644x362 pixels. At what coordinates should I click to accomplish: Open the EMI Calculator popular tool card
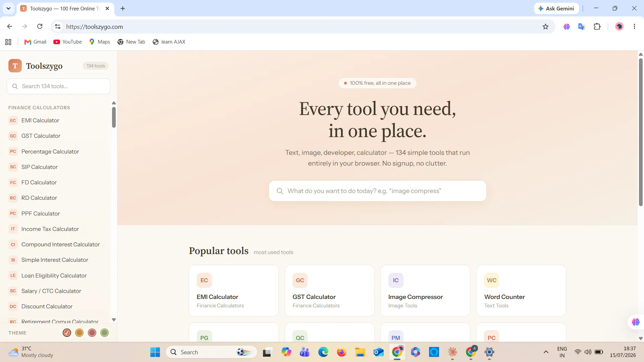click(233, 291)
